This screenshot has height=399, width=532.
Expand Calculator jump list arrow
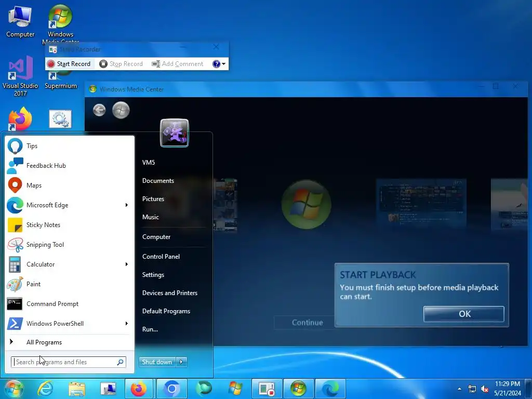click(x=127, y=264)
